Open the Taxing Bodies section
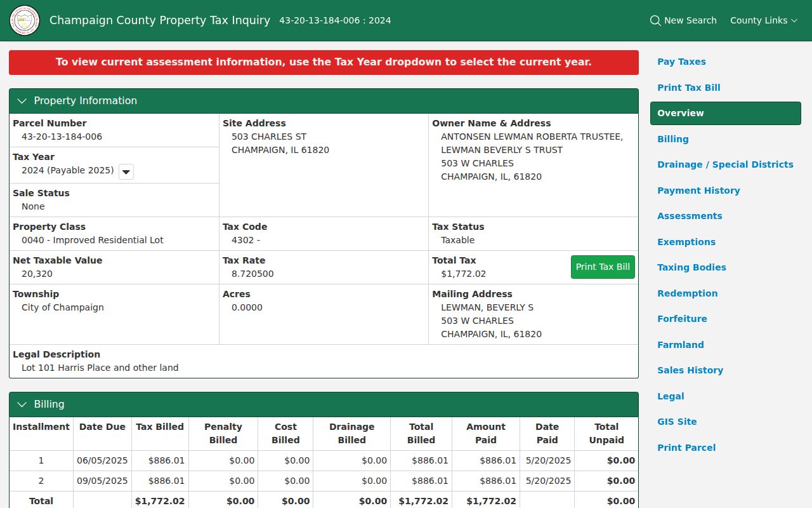 pyautogui.click(x=691, y=267)
